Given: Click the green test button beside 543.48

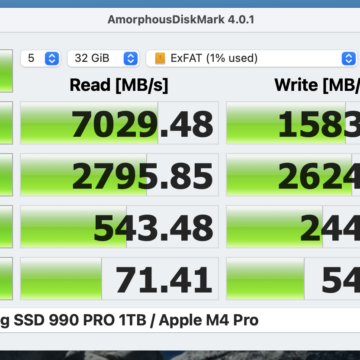Looking at the screenshot, I should point(6,227).
